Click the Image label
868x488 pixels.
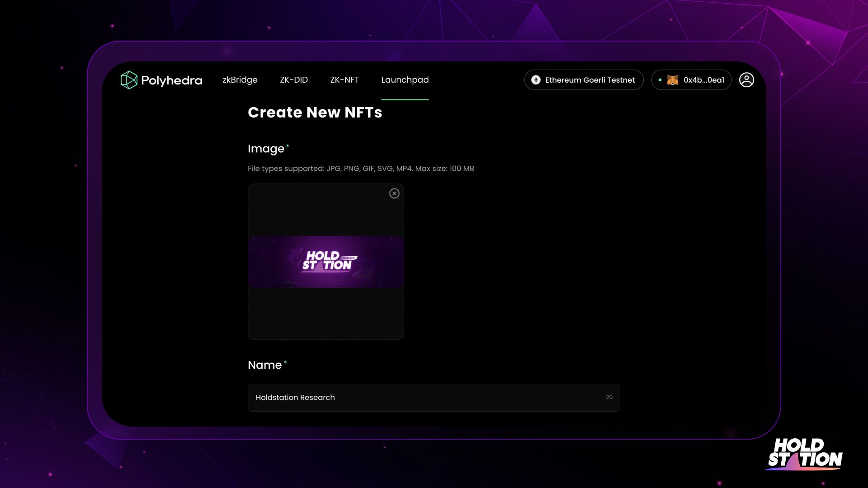click(x=266, y=149)
